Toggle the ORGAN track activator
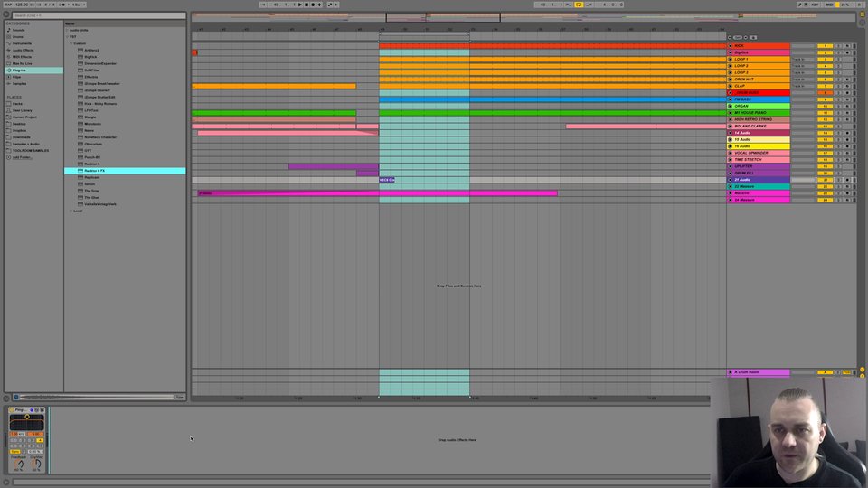 tap(825, 106)
